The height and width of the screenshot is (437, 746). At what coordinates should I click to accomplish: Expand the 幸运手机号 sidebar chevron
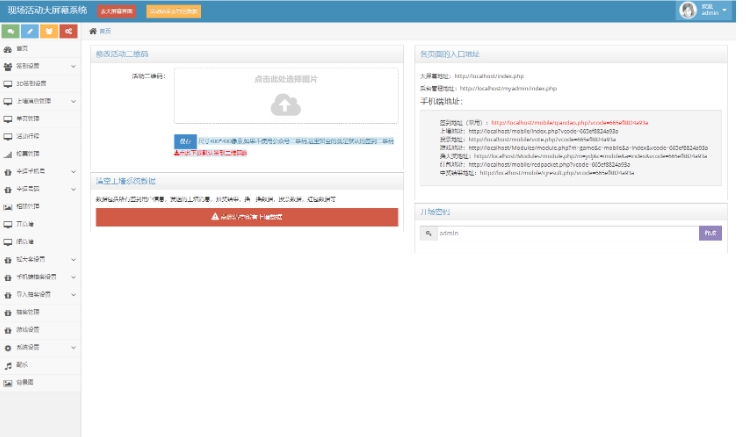coord(73,172)
